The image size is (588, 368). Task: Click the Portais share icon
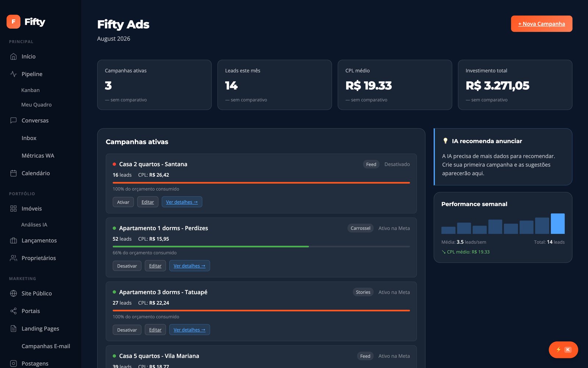(14, 311)
